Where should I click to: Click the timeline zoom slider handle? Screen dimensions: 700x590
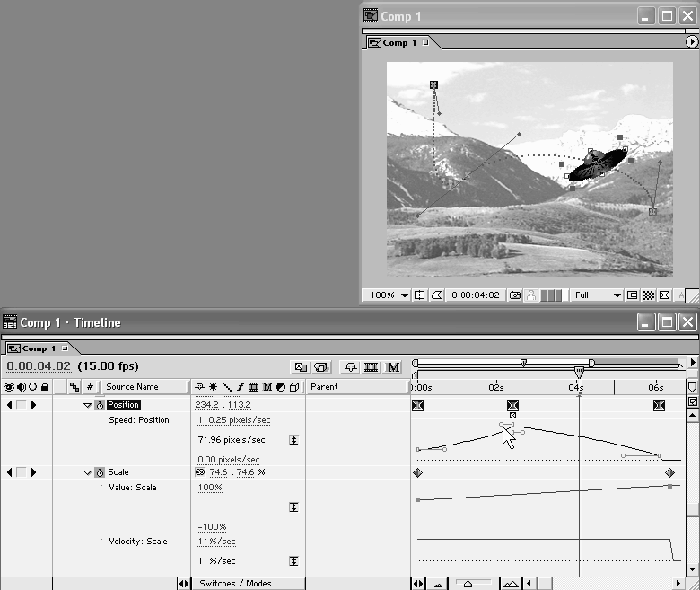tap(468, 584)
